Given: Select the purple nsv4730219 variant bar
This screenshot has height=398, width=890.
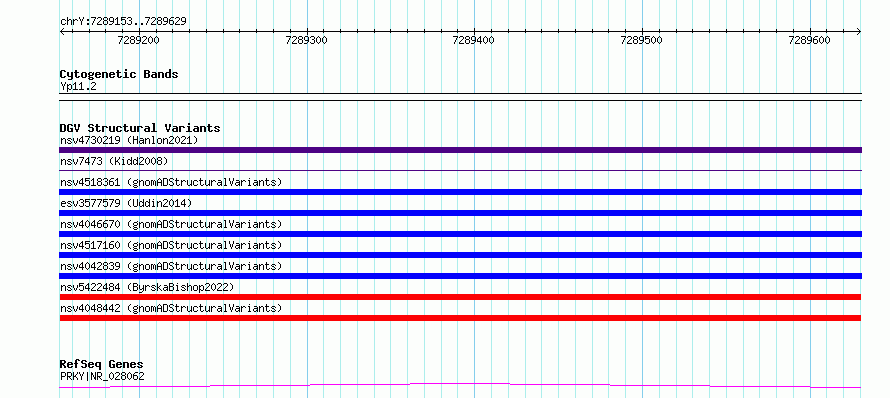Looking at the screenshot, I should (460, 150).
